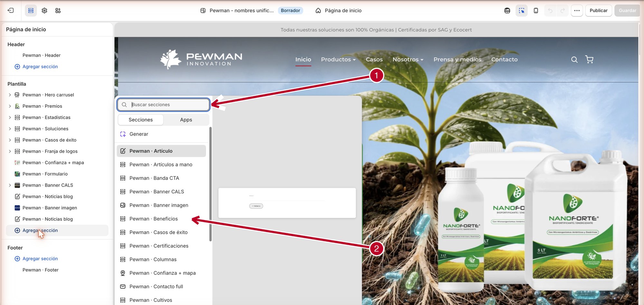This screenshot has width=644, height=305.
Task: Expand Pewman · Premios section
Action: pyautogui.click(x=10, y=106)
